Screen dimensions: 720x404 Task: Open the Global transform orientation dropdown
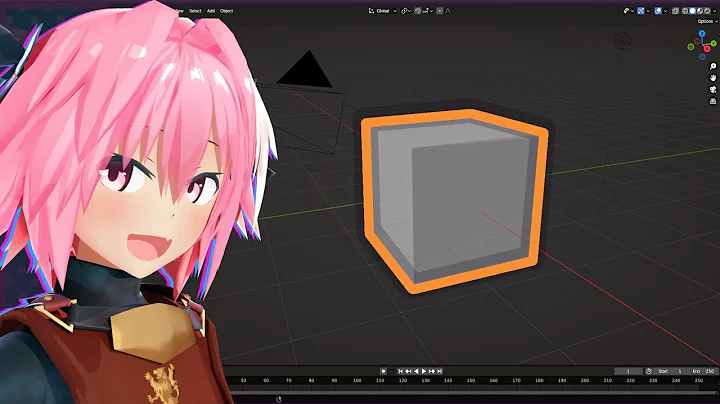coord(382,11)
